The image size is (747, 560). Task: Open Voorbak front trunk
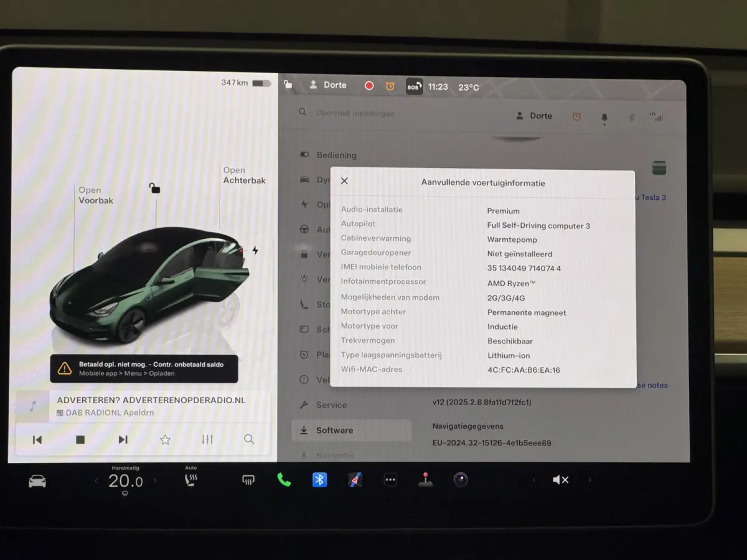pyautogui.click(x=96, y=195)
